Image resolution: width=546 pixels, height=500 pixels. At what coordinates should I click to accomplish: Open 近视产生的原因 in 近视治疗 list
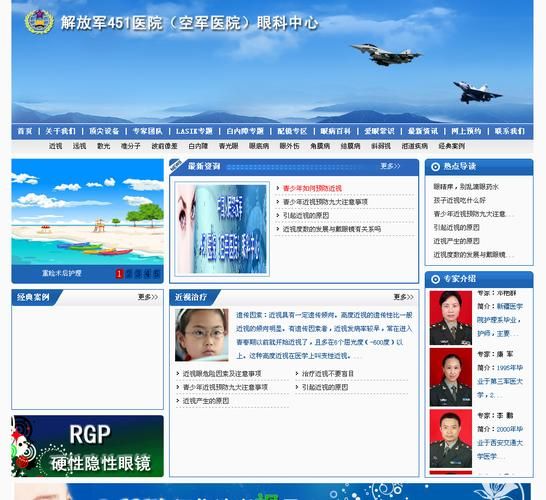coord(206,401)
